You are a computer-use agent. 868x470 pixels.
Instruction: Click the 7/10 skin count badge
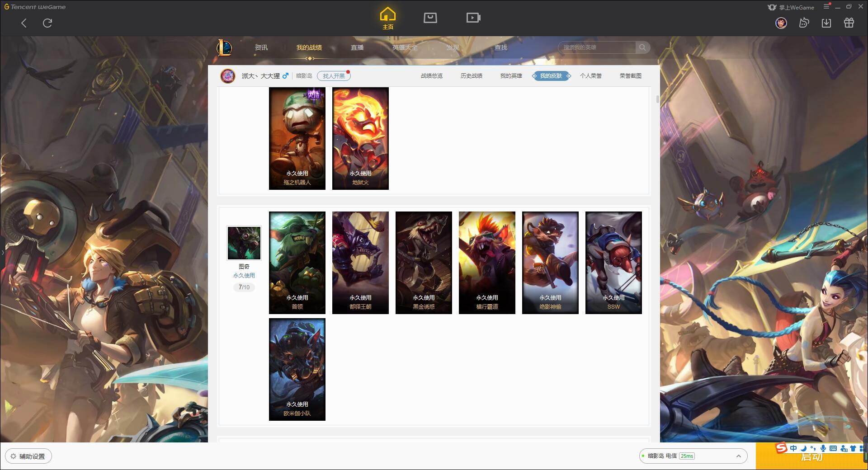[x=244, y=287]
